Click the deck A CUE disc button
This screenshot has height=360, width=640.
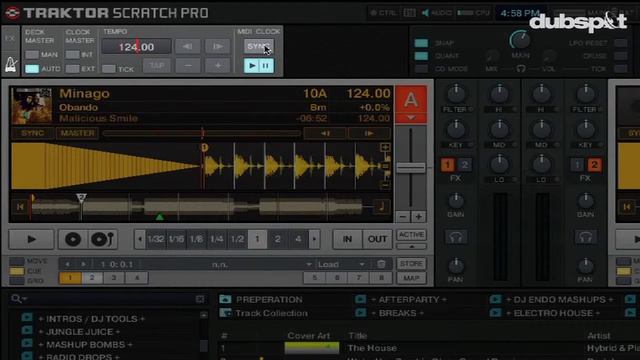click(x=73, y=239)
